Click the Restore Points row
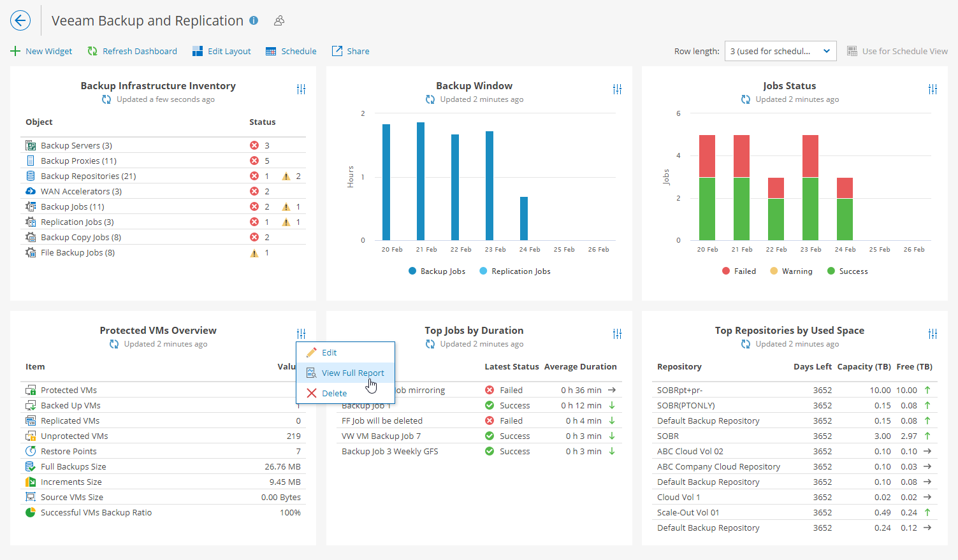This screenshot has width=958, height=560. click(x=163, y=451)
